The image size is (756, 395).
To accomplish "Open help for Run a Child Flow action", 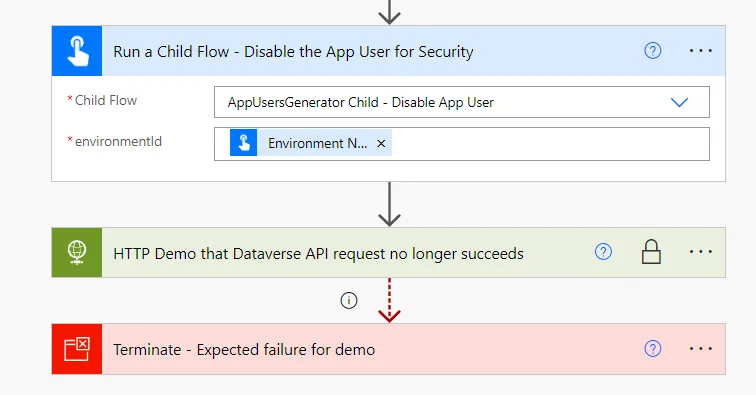I will [x=652, y=51].
